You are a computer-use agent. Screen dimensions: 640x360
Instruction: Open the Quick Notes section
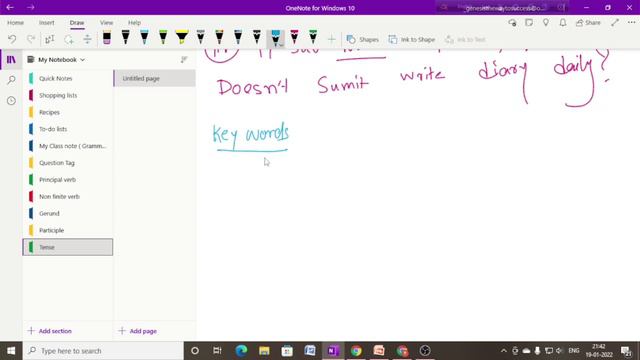[68, 78]
